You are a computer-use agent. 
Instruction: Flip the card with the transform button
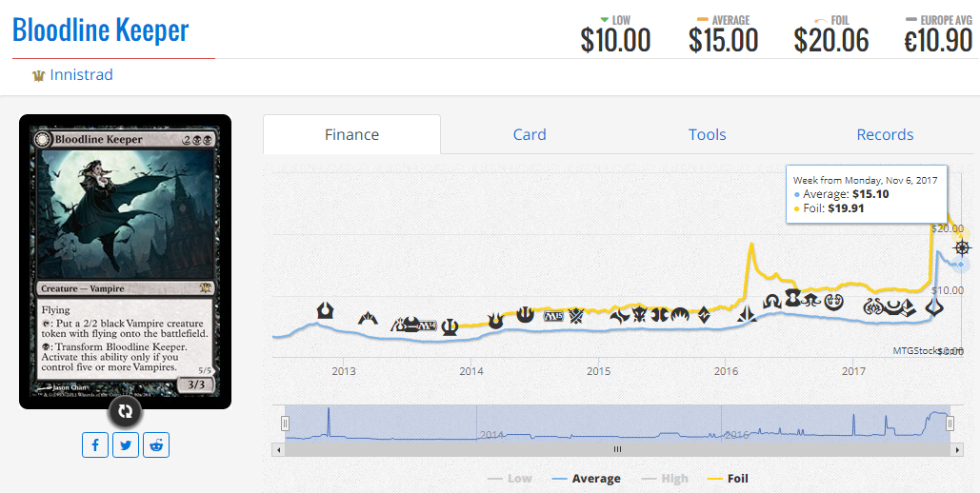(125, 410)
